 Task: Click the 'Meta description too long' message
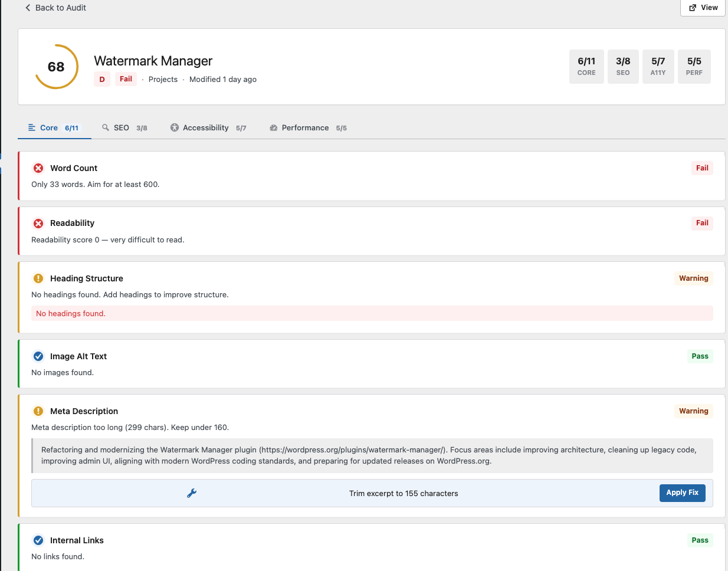coord(130,428)
